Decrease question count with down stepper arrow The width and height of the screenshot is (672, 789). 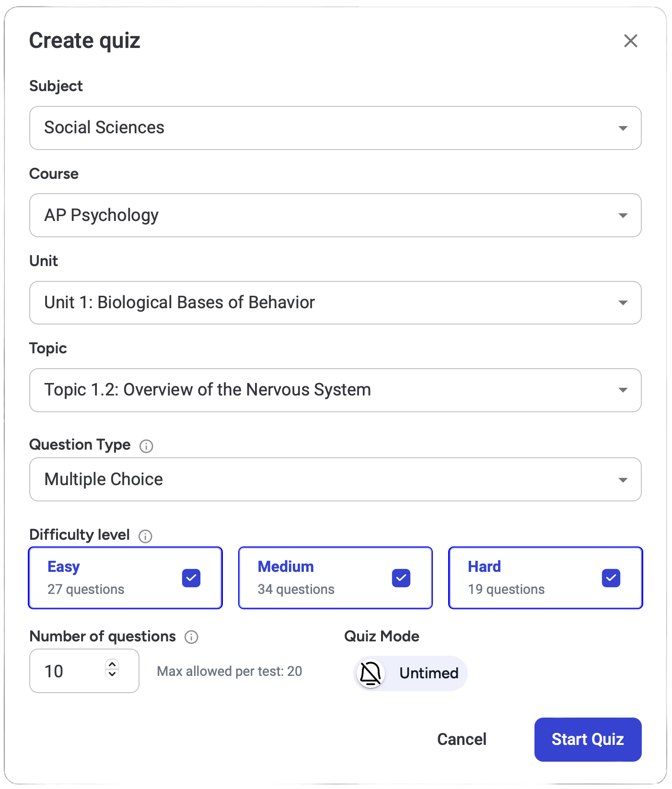pos(112,674)
